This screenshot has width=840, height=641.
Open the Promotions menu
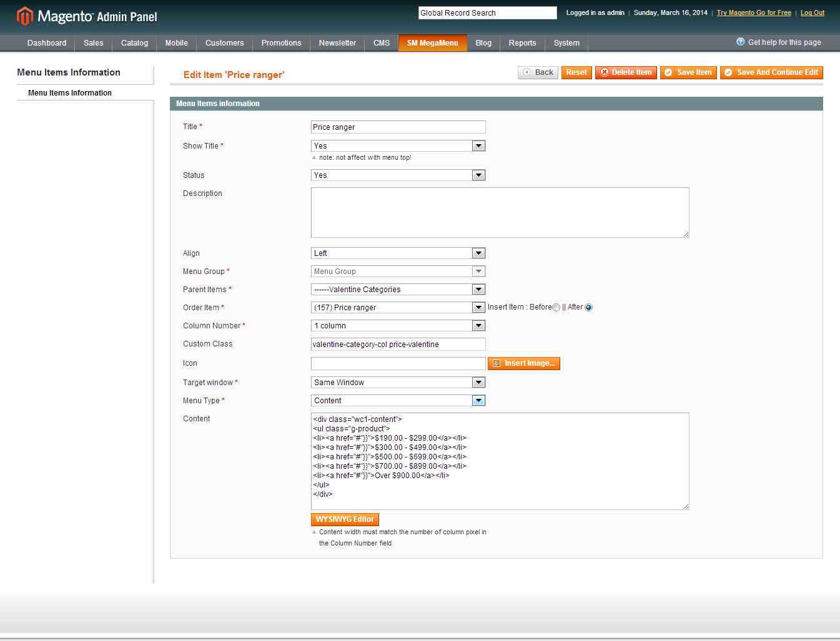tap(282, 43)
